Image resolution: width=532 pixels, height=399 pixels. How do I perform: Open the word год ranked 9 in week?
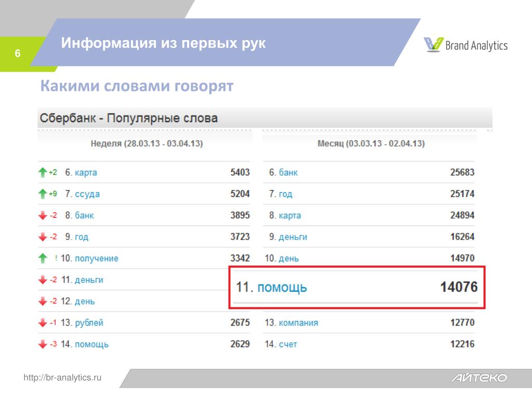[82, 237]
